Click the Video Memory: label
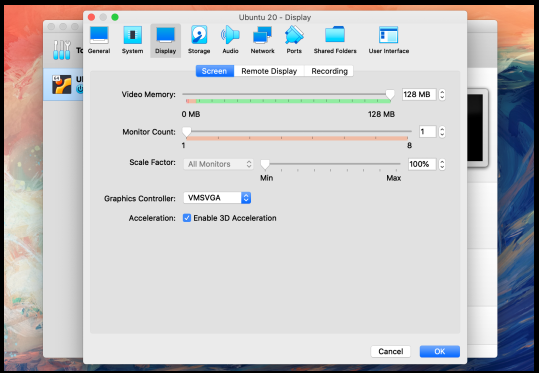Image resolution: width=539 pixels, height=373 pixels. pos(148,95)
